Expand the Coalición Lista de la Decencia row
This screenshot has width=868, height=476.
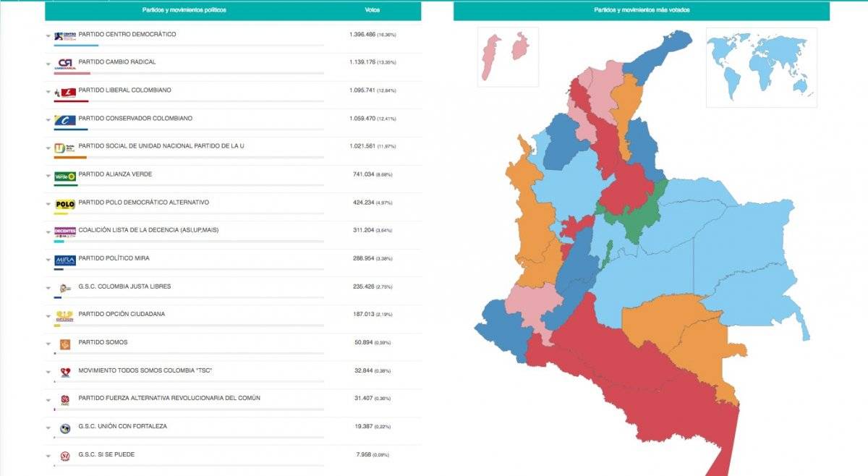point(48,231)
